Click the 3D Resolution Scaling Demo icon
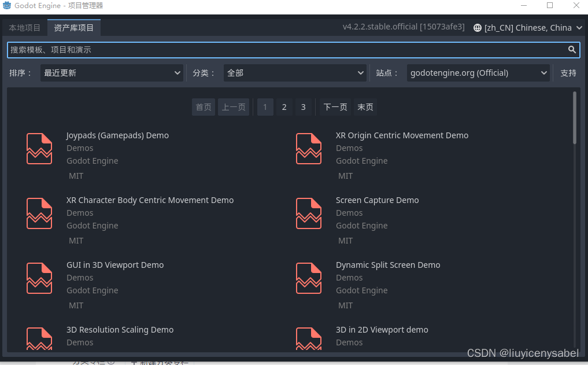 point(39,339)
